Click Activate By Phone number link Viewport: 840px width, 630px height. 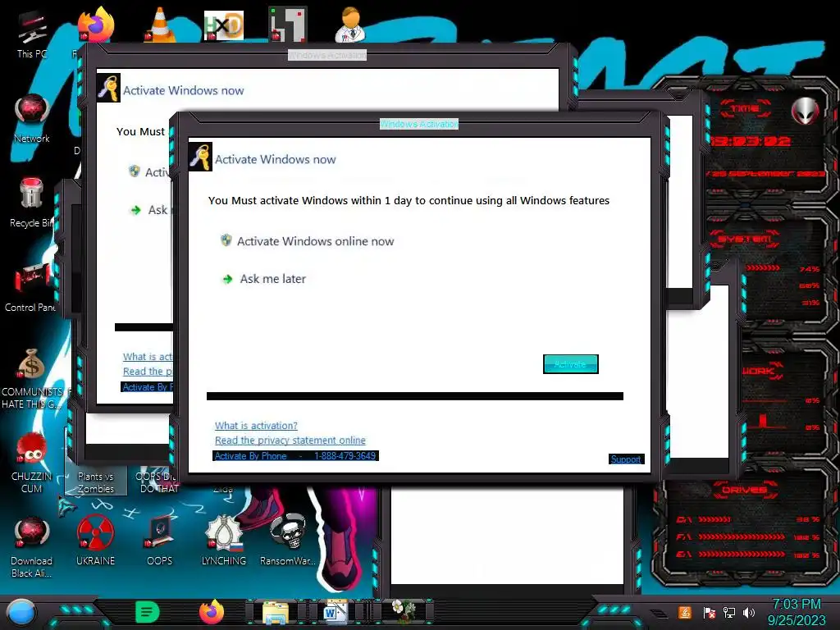(295, 456)
